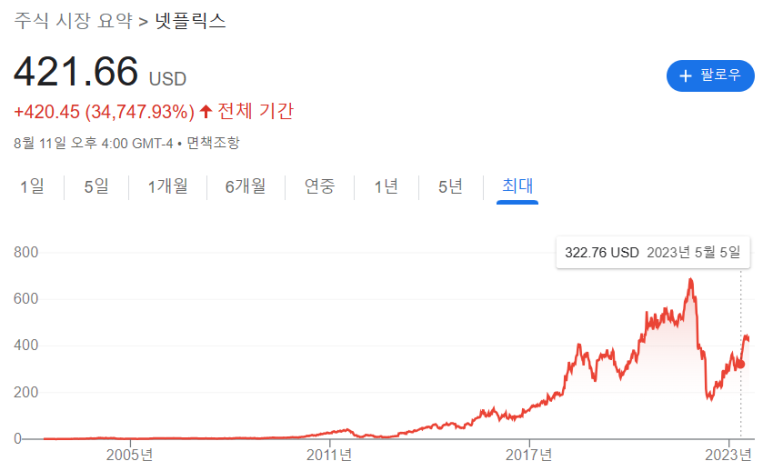Image resolution: width=773 pixels, height=471 pixels.
Task: Choose the 1년 range tab
Action: tap(386, 186)
